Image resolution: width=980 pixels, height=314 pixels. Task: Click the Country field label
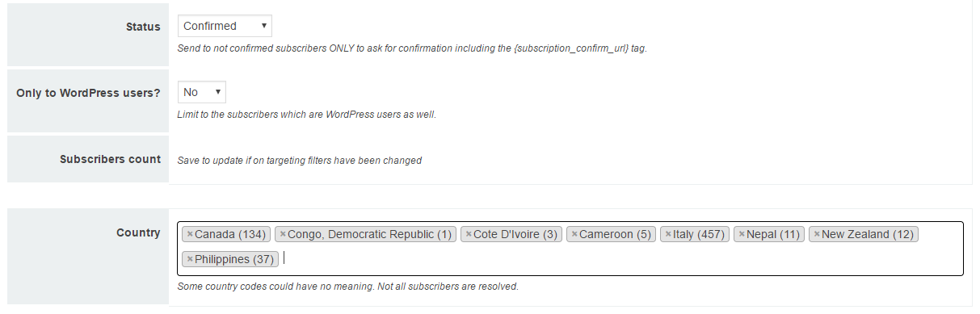click(138, 232)
